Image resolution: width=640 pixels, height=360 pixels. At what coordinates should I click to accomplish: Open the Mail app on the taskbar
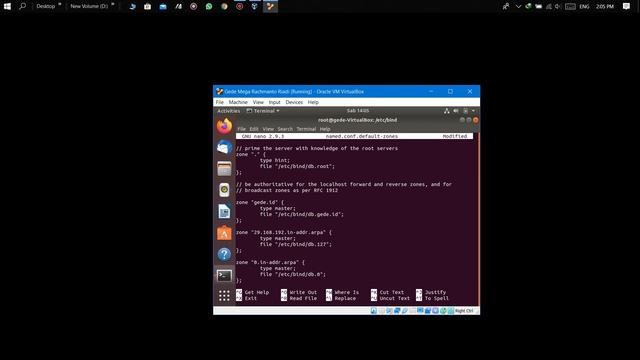[163, 6]
